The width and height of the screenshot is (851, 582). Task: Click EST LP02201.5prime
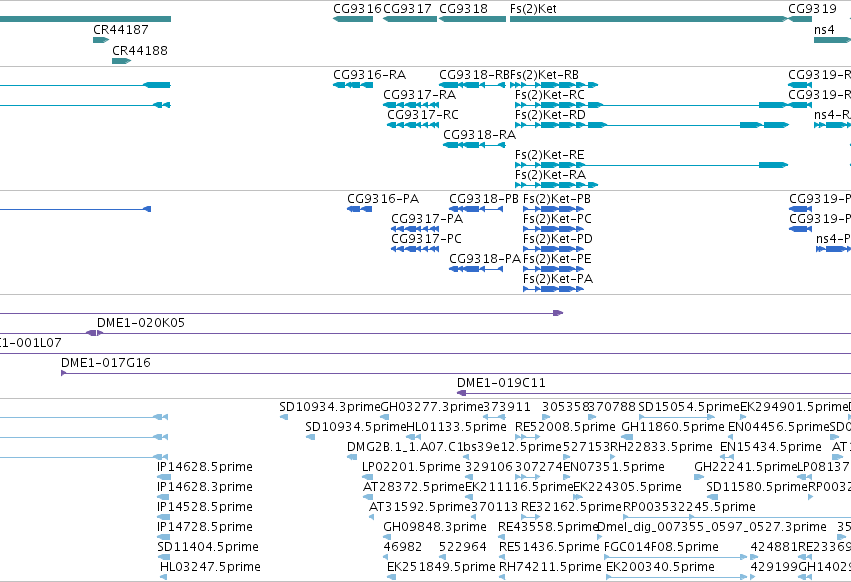[367, 477]
